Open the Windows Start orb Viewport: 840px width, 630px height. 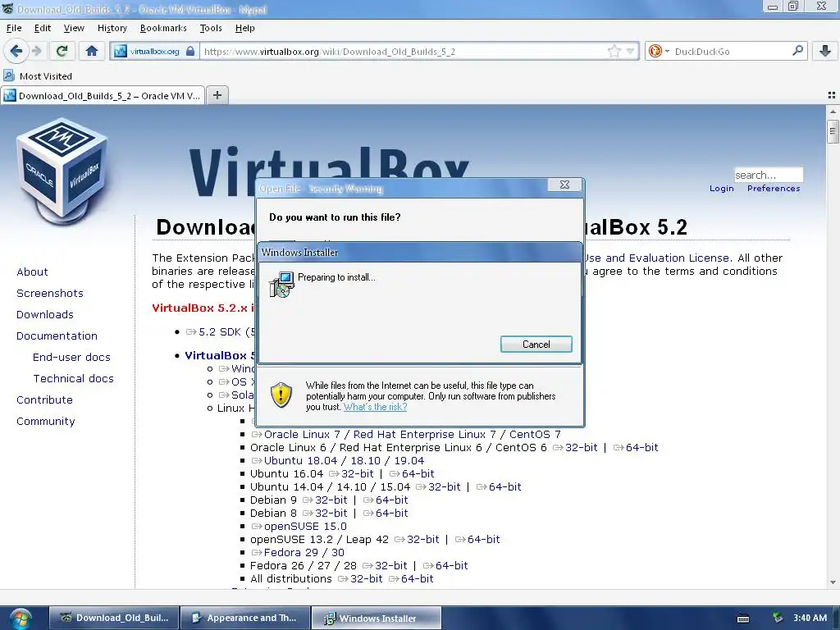click(x=20, y=619)
